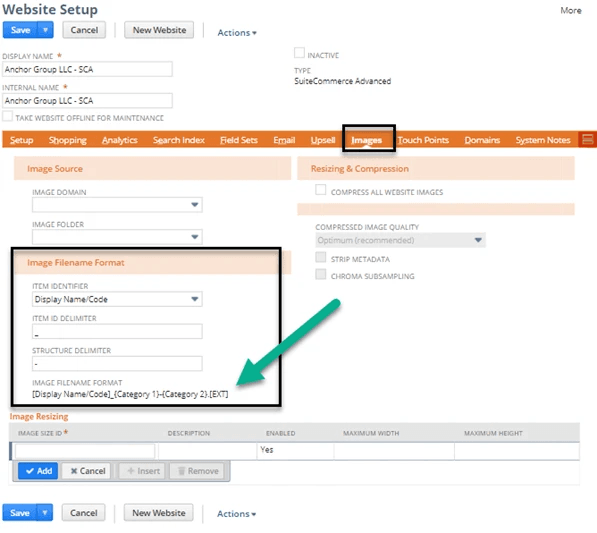Switch to the Domains tab
Screen dimensions: 597x533
tap(482, 140)
